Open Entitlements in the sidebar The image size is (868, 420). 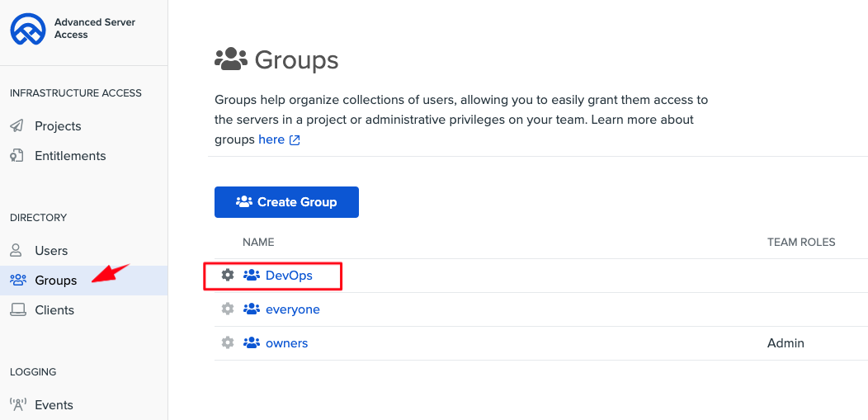click(70, 156)
